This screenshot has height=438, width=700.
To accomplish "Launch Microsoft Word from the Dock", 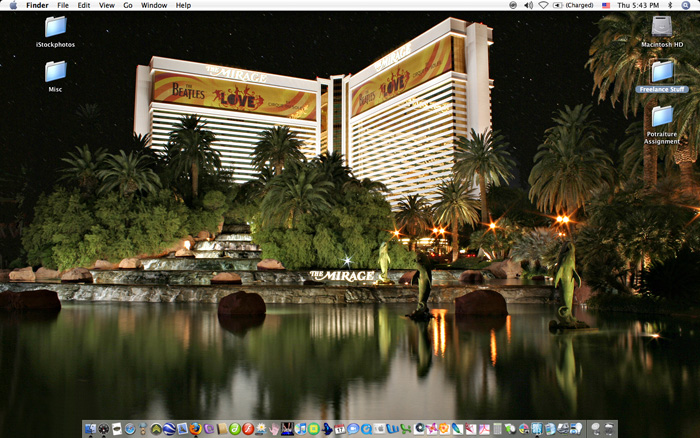I will coord(392,429).
